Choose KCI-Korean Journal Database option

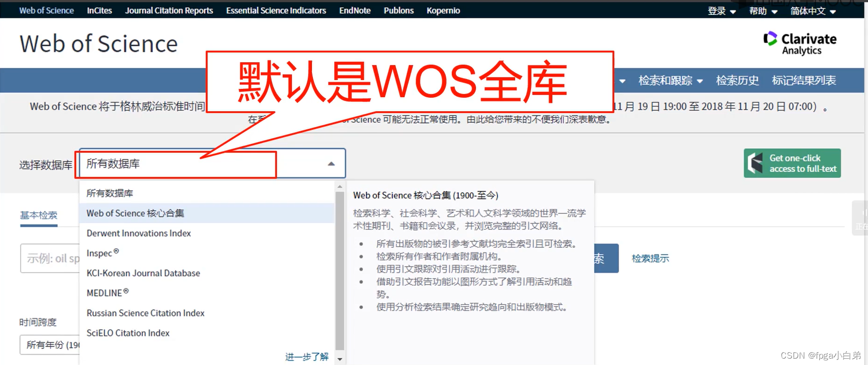tap(207, 273)
